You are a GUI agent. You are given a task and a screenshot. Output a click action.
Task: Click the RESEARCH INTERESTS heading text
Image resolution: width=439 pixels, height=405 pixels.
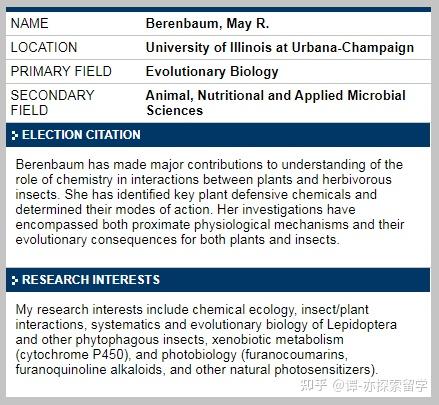tap(91, 280)
